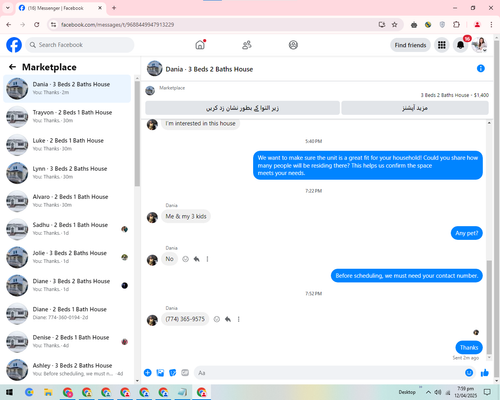The width and height of the screenshot is (500, 400).
Task: Go back from Marketplace with arrow
Action: (x=12, y=67)
